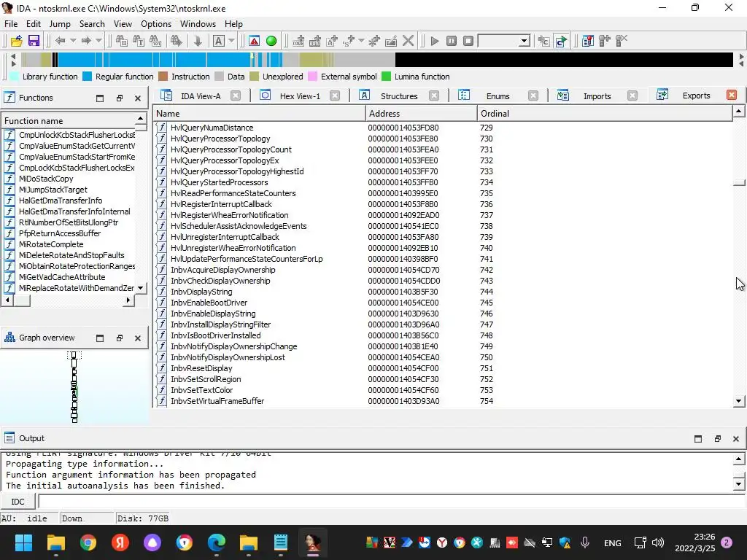Open the string style dropdown arrow
This screenshot has width=747, height=560.
(361, 41)
